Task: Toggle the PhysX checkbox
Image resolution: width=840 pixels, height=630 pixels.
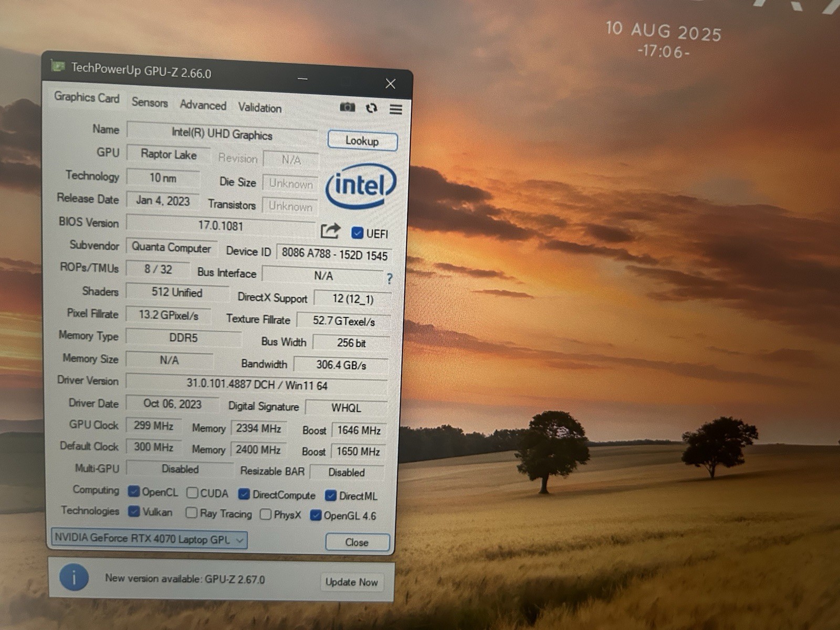Action: coord(266,514)
